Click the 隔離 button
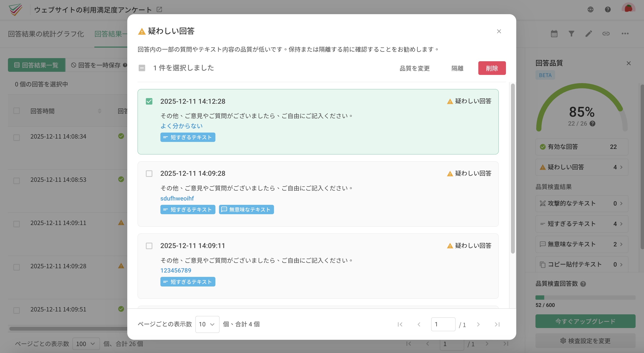The height and width of the screenshot is (353, 644). coord(457,68)
